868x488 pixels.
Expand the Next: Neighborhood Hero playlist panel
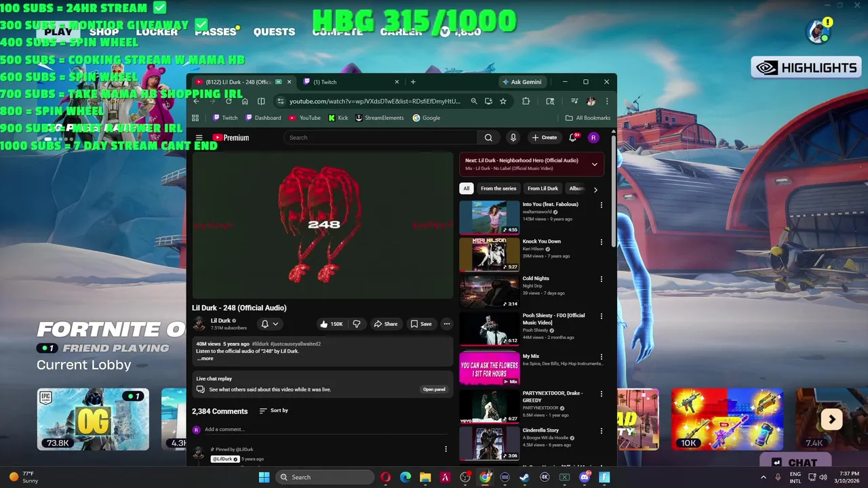[595, 164]
